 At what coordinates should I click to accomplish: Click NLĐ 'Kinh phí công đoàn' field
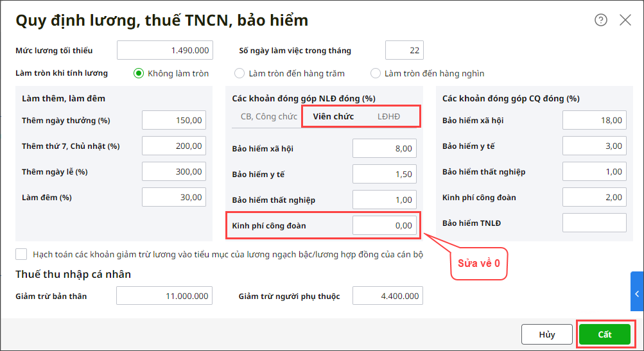pyautogui.click(x=384, y=225)
